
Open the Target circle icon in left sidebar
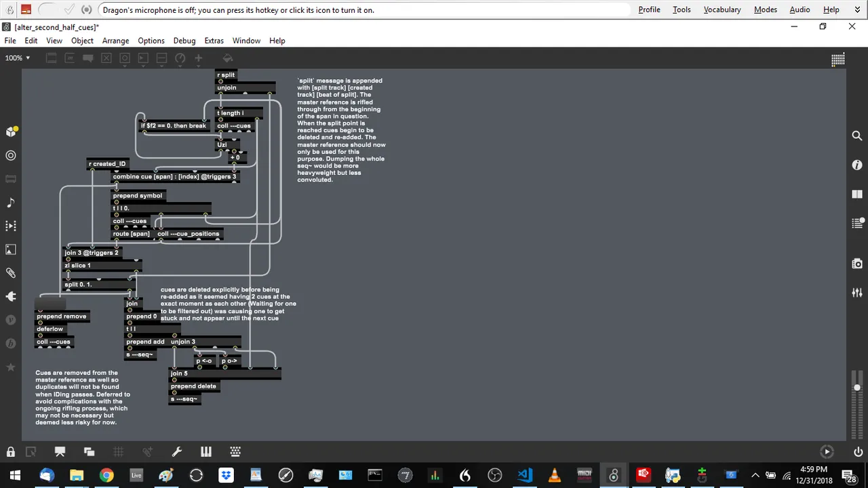click(x=11, y=155)
